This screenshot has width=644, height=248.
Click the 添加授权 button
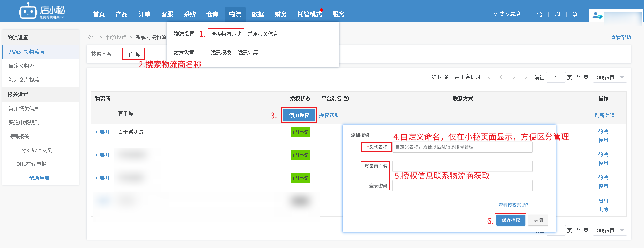(x=299, y=115)
